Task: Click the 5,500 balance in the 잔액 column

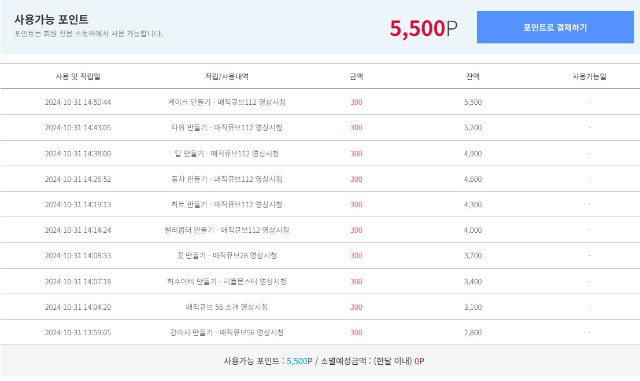Action: click(x=473, y=102)
